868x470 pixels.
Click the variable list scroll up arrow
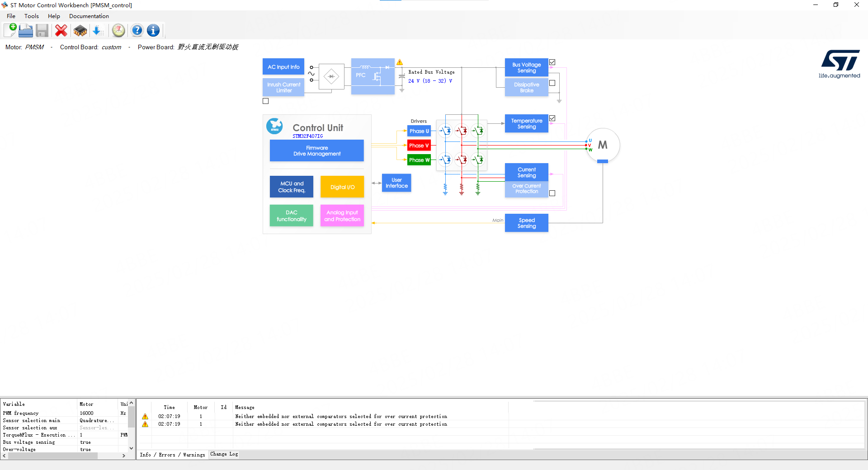click(x=131, y=403)
